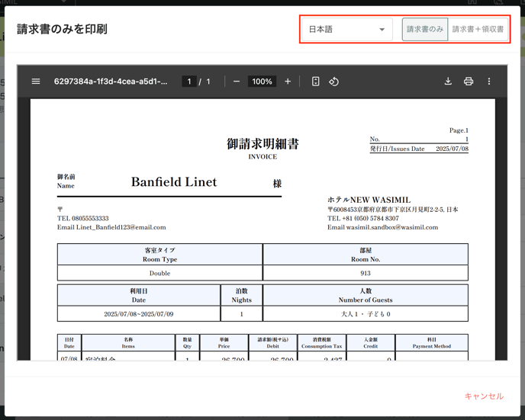Click the hotel TEL +81 (050) 5784 8307
Image resolution: width=525 pixels, height=420 pixels.
[363, 218]
